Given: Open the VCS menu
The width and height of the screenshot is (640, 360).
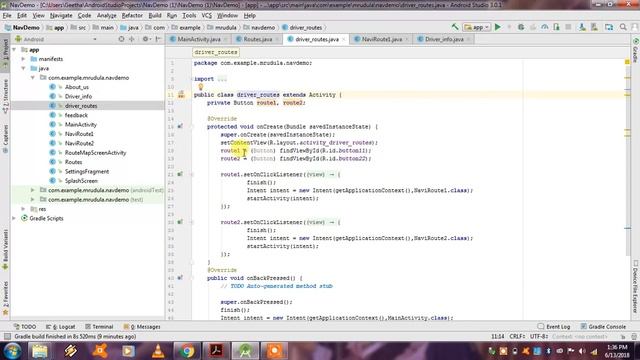Looking at the screenshot, I should pyautogui.click(x=207, y=16).
